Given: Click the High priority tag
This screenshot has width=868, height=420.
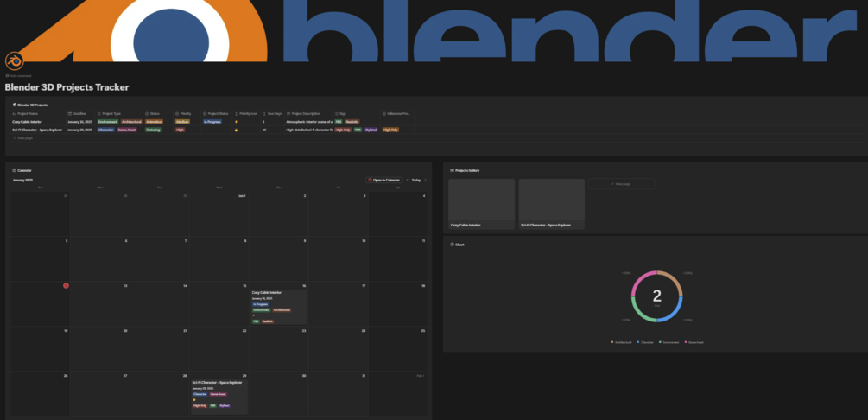Looking at the screenshot, I should pyautogui.click(x=180, y=130).
